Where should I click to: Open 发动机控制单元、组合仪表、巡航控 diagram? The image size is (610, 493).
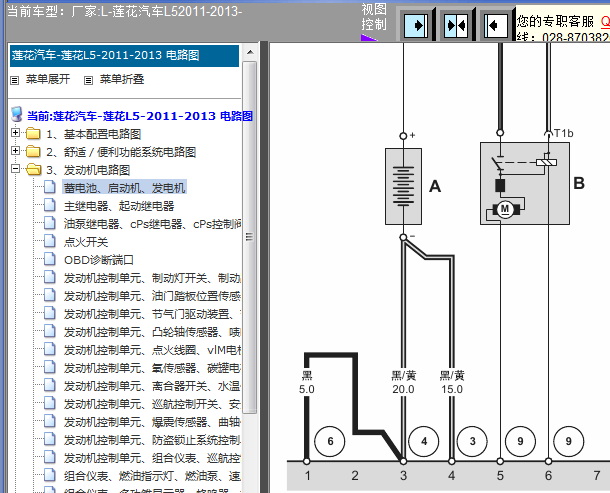[x=152, y=458]
